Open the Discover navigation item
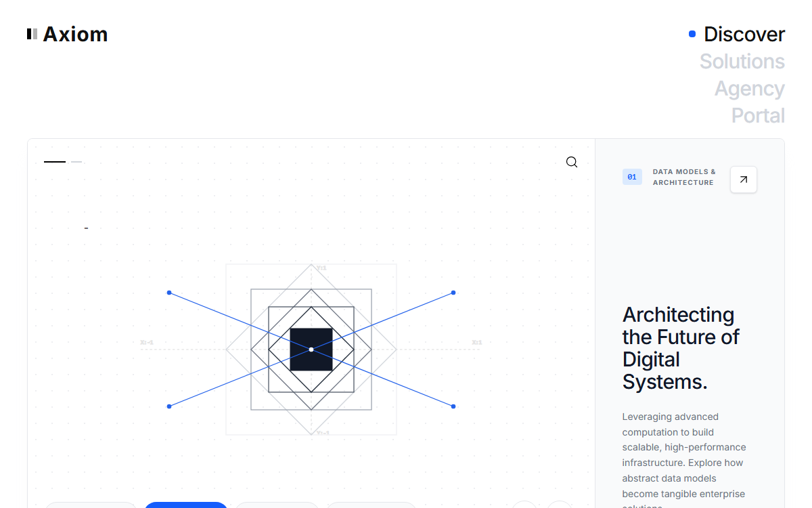This screenshot has height=508, width=812. 744,34
